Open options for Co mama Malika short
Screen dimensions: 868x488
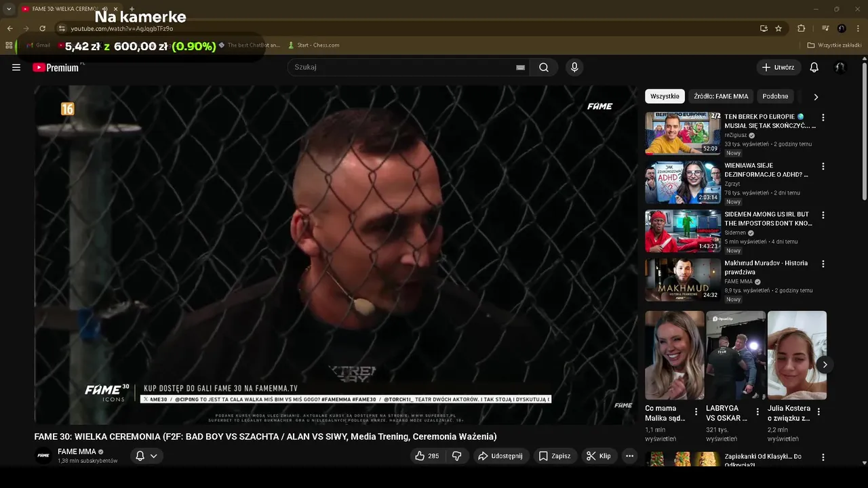[x=696, y=411]
